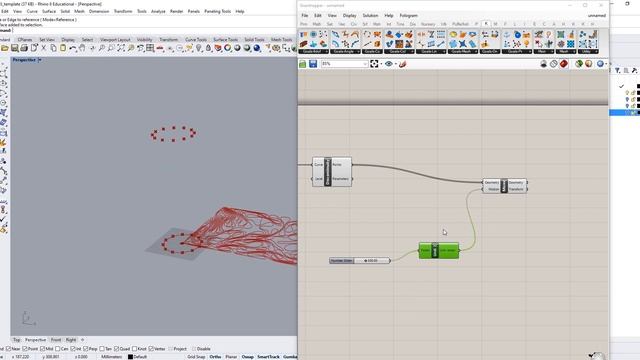Switch to the Curve Tools toolbar tab
This screenshot has height=360, width=640.
coord(196,40)
